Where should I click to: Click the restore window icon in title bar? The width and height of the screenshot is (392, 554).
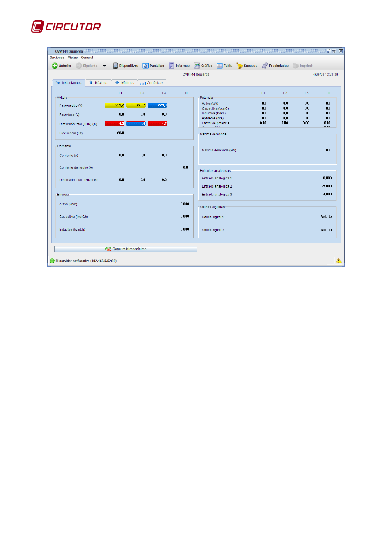pyautogui.click(x=334, y=51)
